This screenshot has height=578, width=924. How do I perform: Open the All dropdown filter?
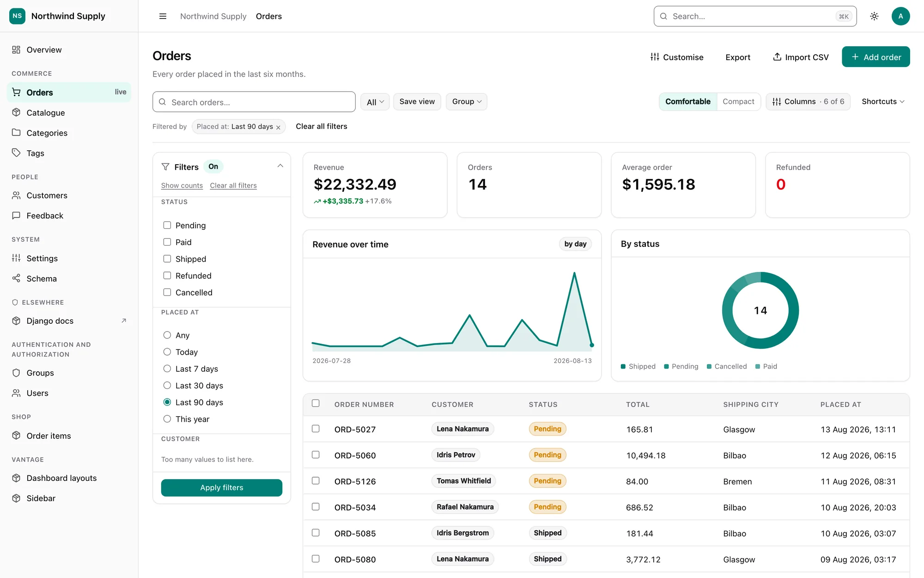375,102
